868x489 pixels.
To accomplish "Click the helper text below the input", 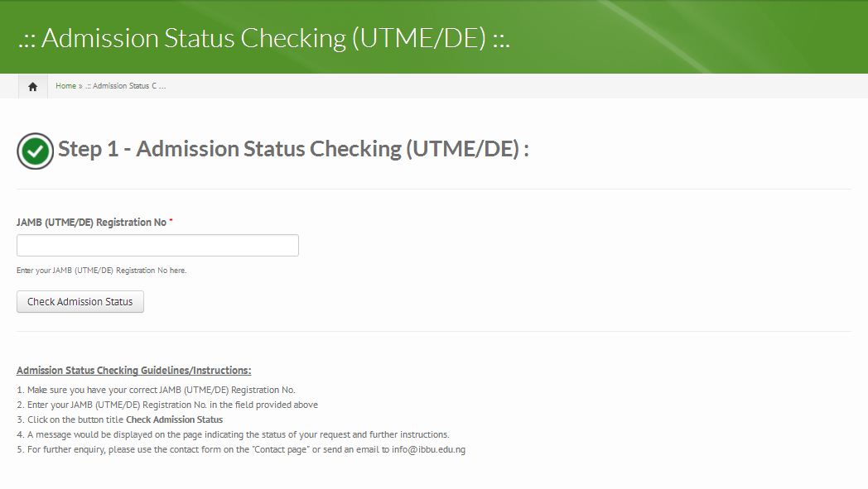I will coord(102,271).
